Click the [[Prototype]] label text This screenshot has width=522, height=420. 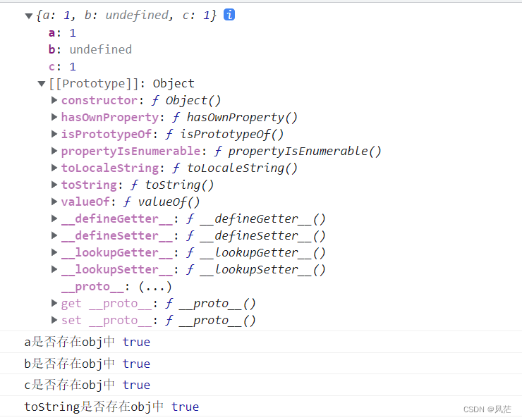pos(94,83)
